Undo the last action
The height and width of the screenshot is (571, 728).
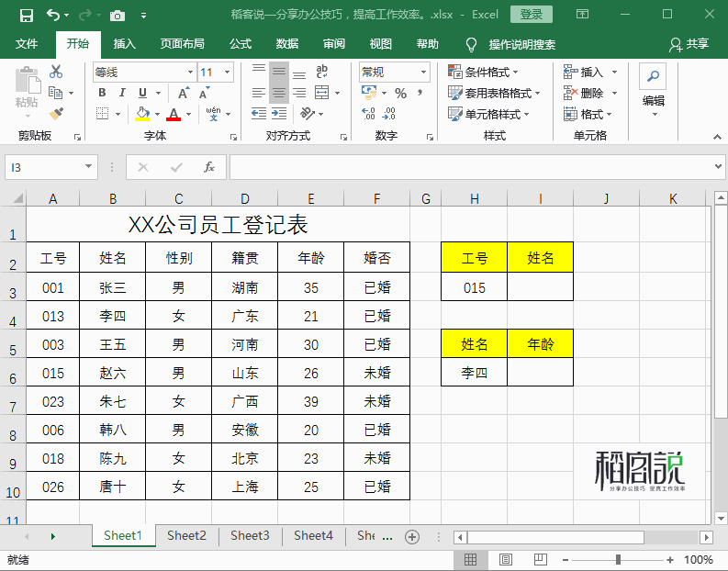point(53,16)
